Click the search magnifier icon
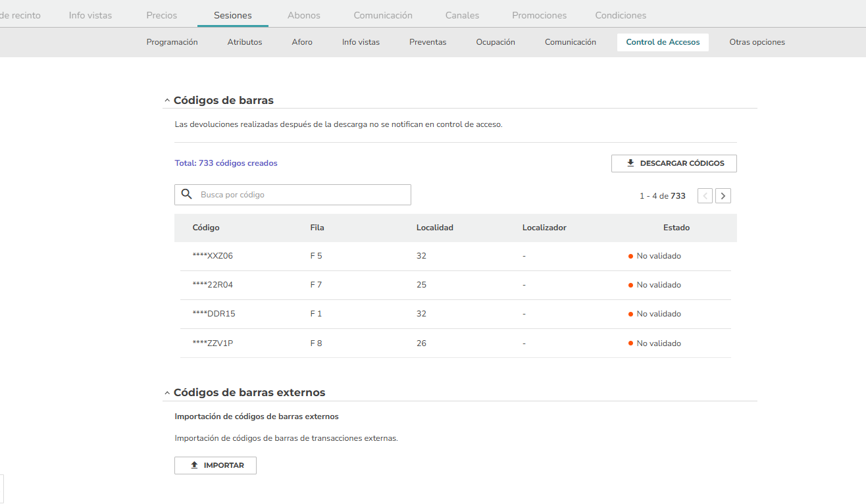 pos(187,194)
